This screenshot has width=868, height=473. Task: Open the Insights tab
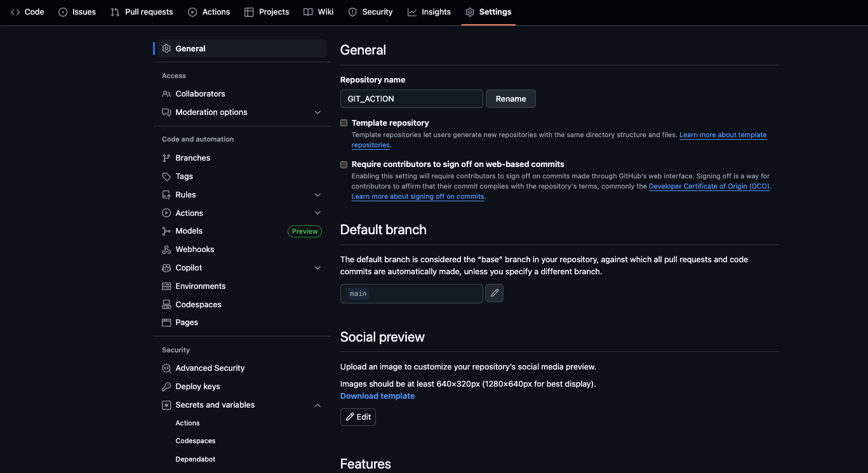(x=429, y=11)
